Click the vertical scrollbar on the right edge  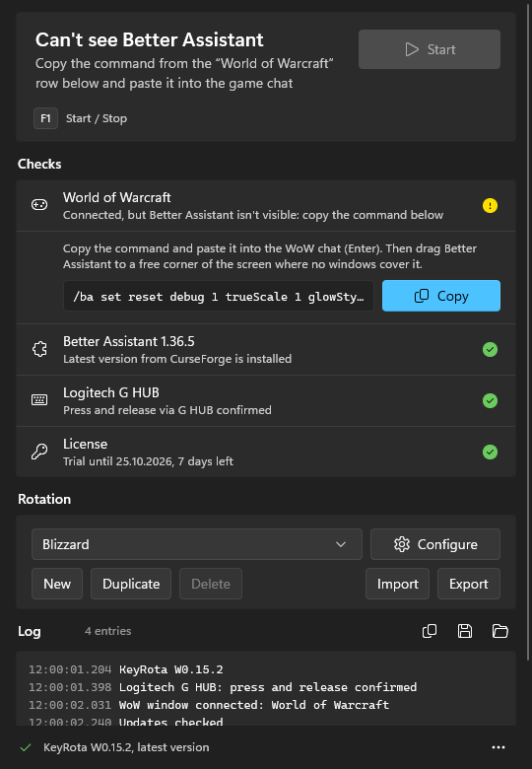(528, 333)
